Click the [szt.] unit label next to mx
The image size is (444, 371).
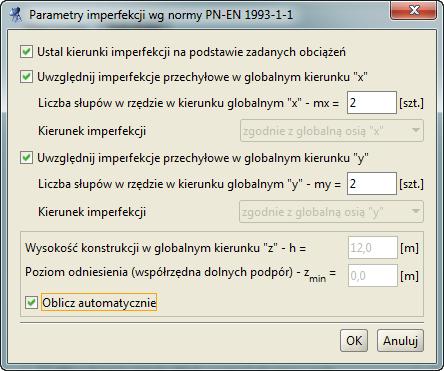tap(411, 103)
